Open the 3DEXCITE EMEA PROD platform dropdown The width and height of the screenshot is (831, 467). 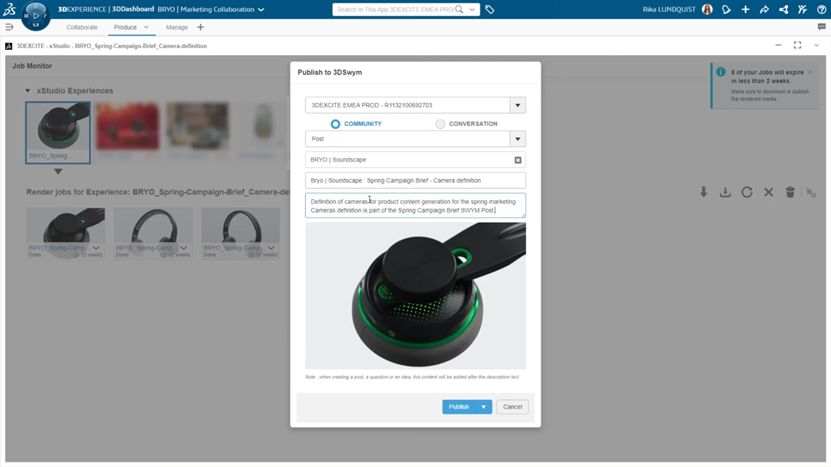518,105
